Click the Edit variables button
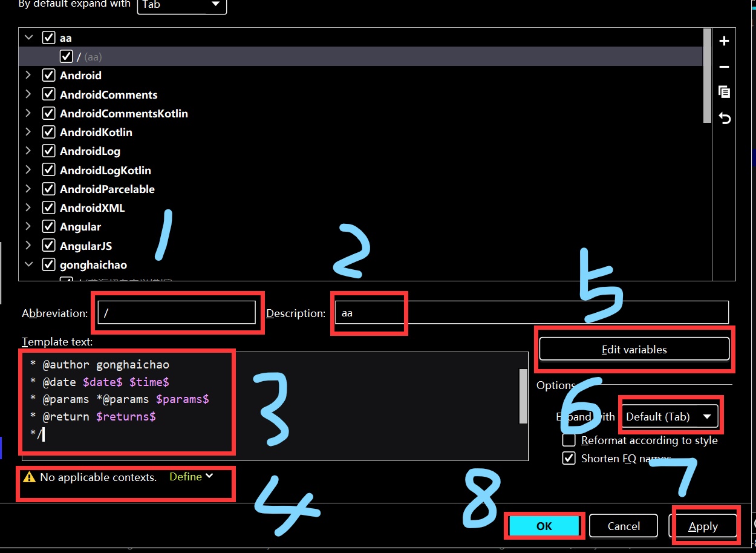Image resolution: width=756 pixels, height=553 pixels. (x=634, y=349)
